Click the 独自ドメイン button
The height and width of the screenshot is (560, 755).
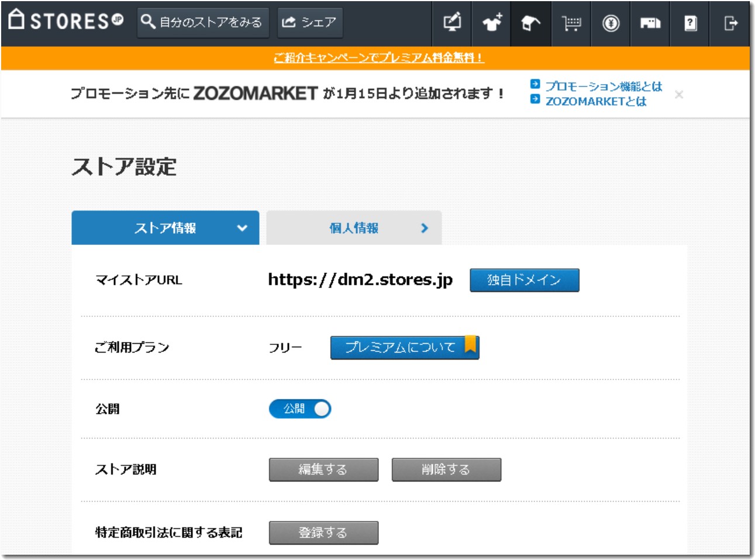tap(525, 280)
